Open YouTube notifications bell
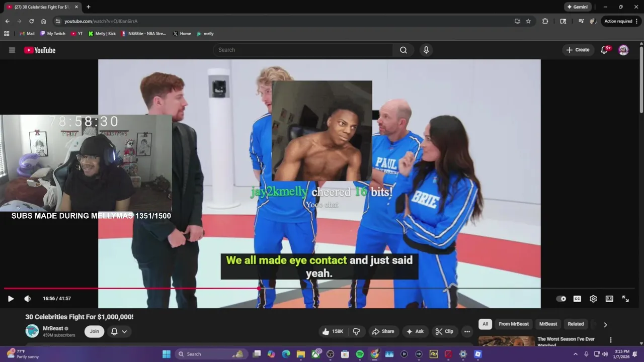 [x=605, y=50]
